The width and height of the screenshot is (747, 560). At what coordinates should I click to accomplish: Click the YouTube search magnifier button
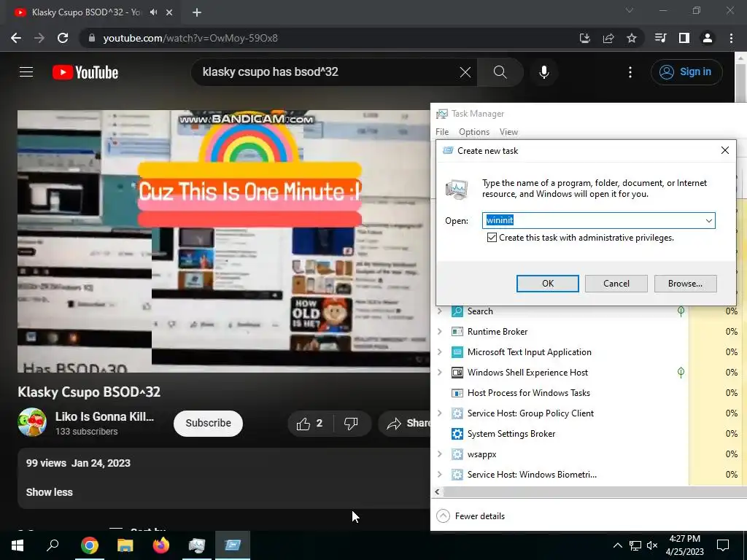tap(500, 72)
